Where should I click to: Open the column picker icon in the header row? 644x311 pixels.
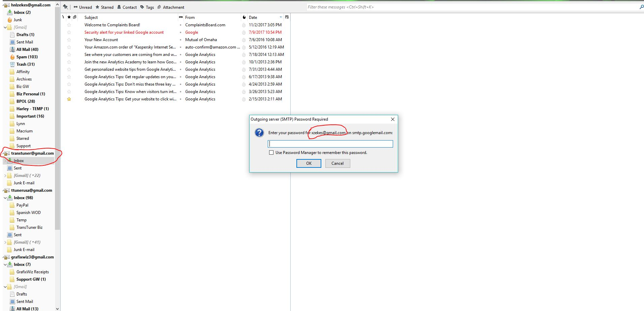point(287,17)
